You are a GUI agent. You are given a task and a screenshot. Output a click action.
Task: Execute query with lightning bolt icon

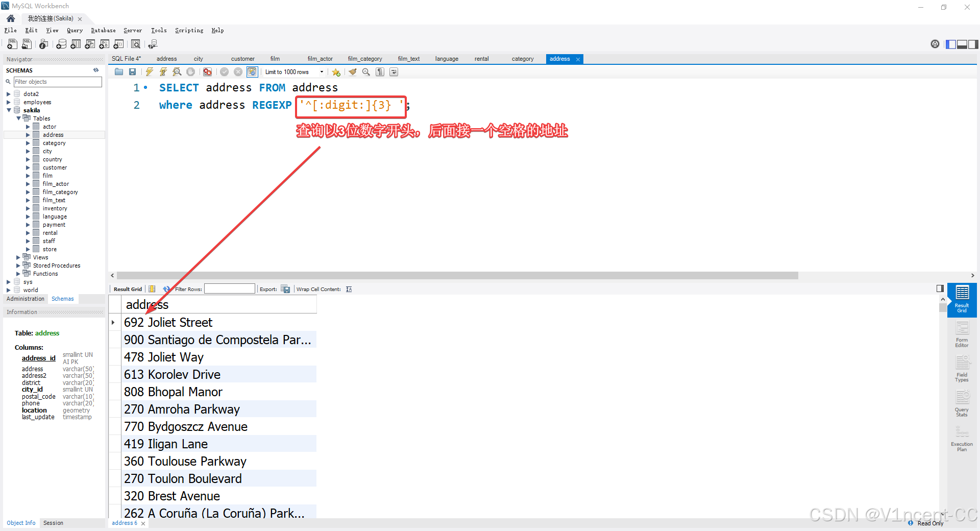150,72
